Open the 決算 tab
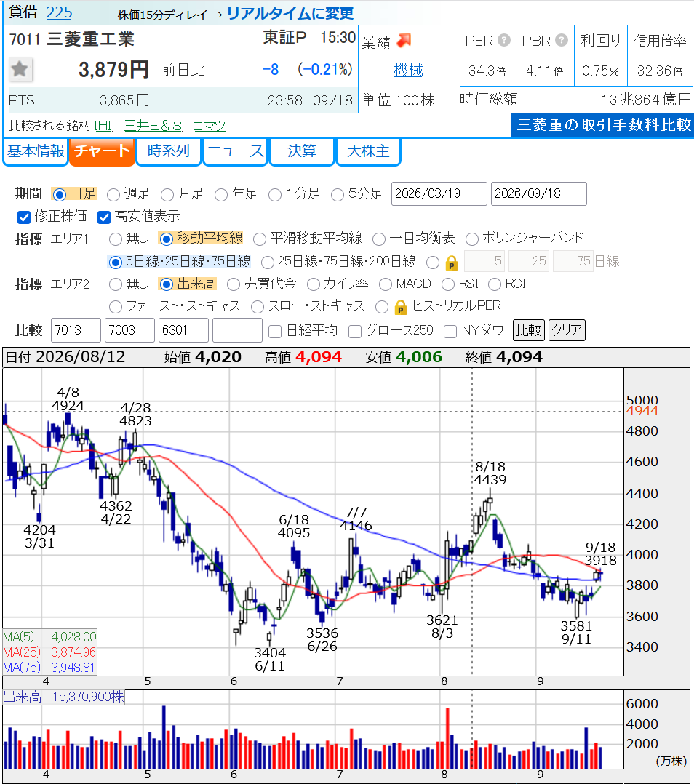The width and height of the screenshot is (694, 784). pos(301,151)
